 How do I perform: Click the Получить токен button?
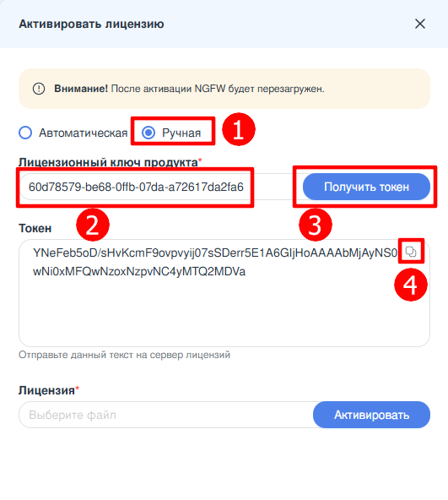(366, 187)
